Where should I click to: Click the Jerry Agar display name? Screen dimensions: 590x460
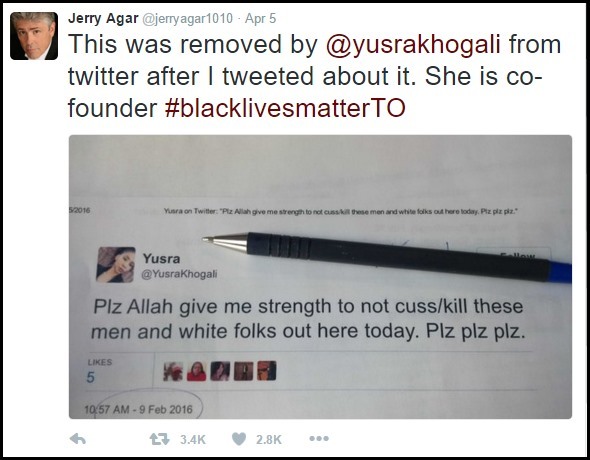[103, 18]
